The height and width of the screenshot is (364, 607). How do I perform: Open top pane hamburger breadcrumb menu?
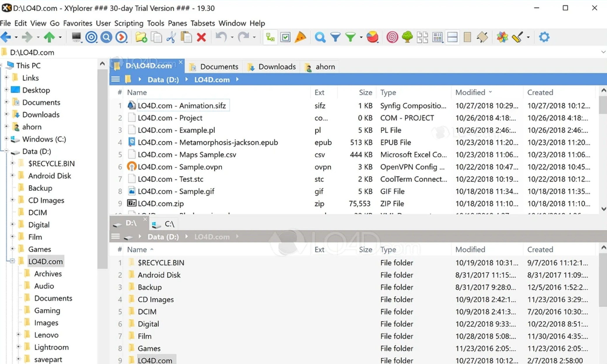pos(116,79)
